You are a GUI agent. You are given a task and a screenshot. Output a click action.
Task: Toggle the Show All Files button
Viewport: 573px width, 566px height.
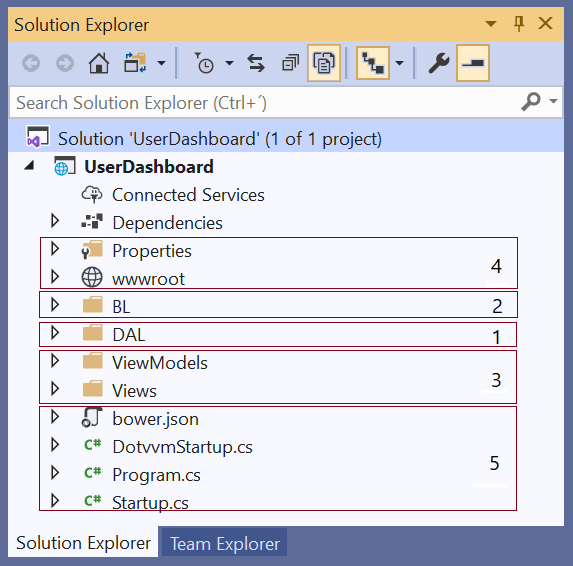(324, 63)
